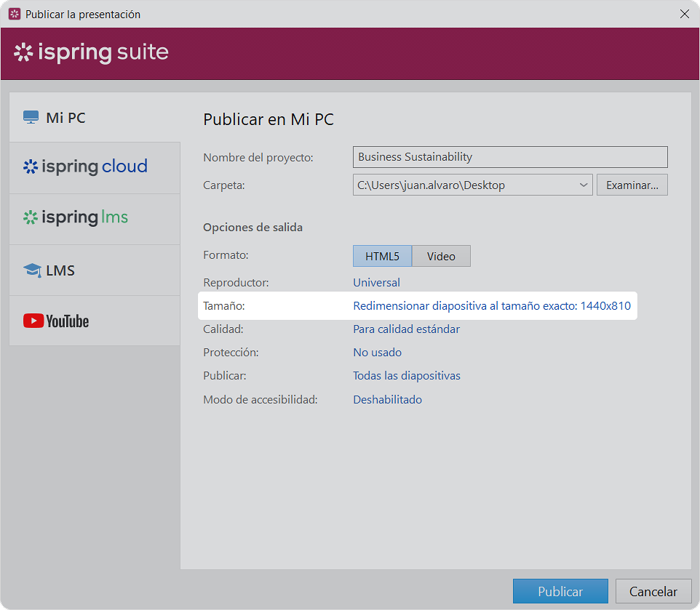
Task: Edit the Nombre del proyecto field
Action: pos(510,157)
